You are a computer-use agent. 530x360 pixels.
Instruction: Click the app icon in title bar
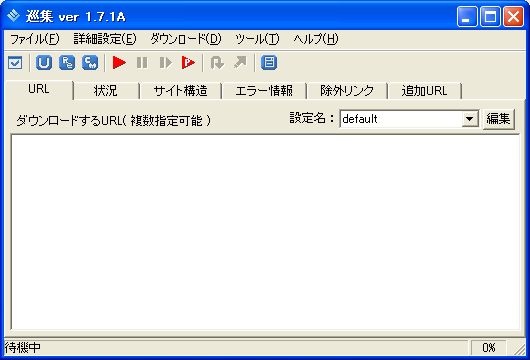(x=14, y=16)
